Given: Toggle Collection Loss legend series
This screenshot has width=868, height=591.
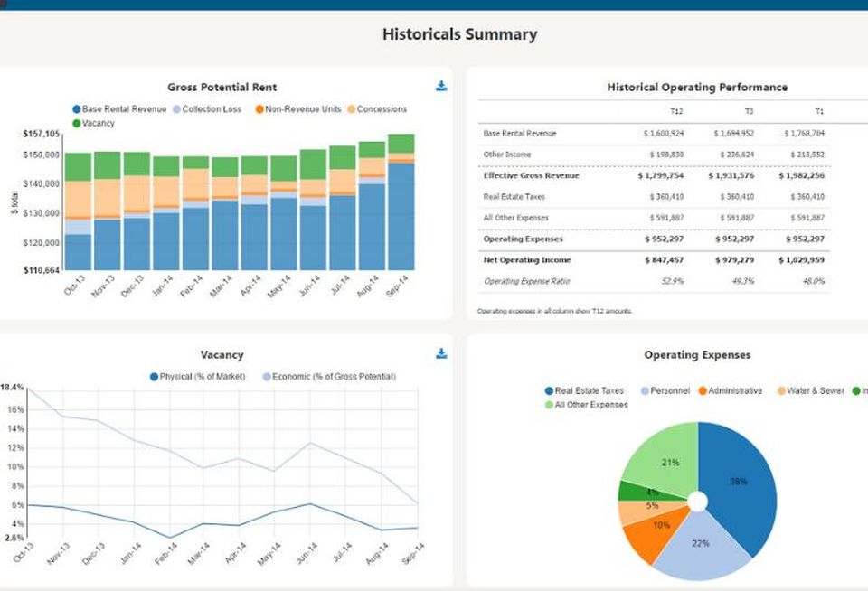Looking at the screenshot, I should pos(208,109).
